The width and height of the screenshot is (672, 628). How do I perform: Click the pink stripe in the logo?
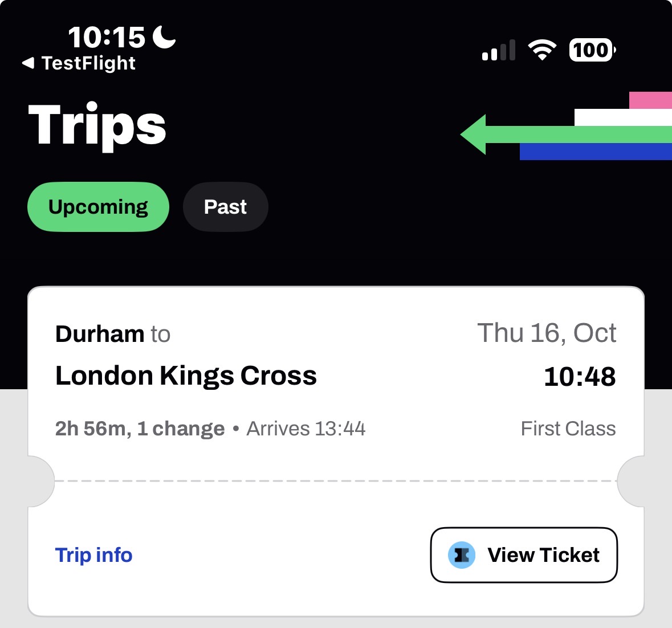(650, 100)
